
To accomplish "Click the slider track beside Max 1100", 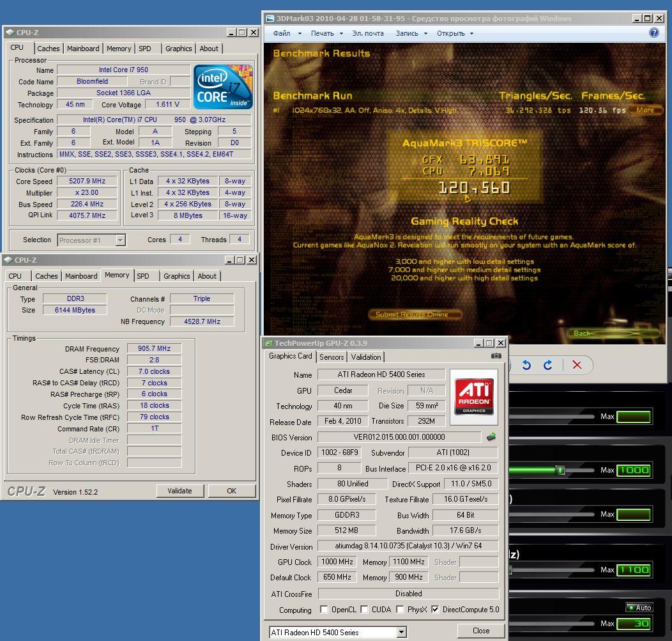I will (551, 570).
